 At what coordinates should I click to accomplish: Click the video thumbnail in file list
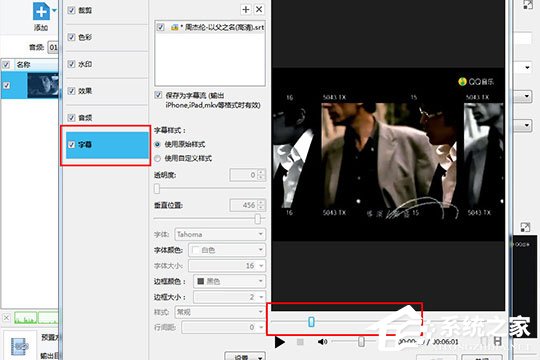point(43,85)
